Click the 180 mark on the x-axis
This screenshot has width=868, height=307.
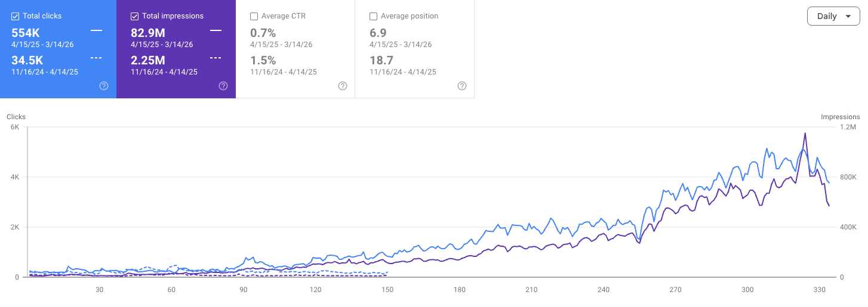pos(460,290)
